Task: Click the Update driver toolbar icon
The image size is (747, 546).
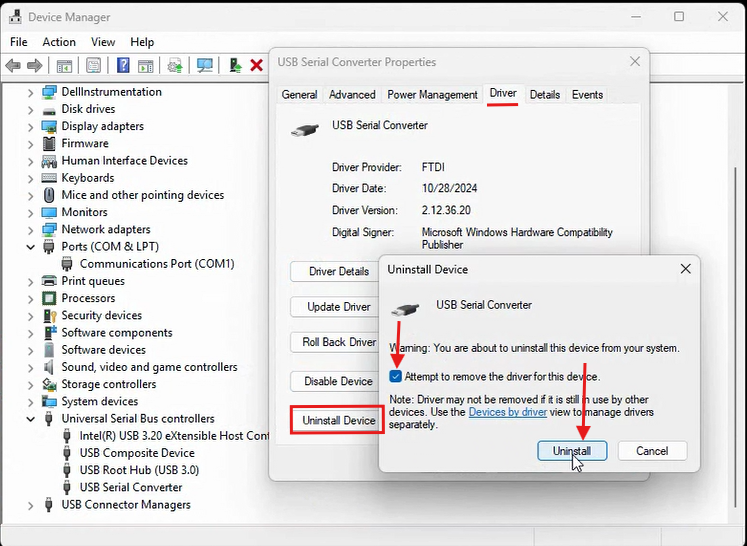Action: (x=235, y=66)
